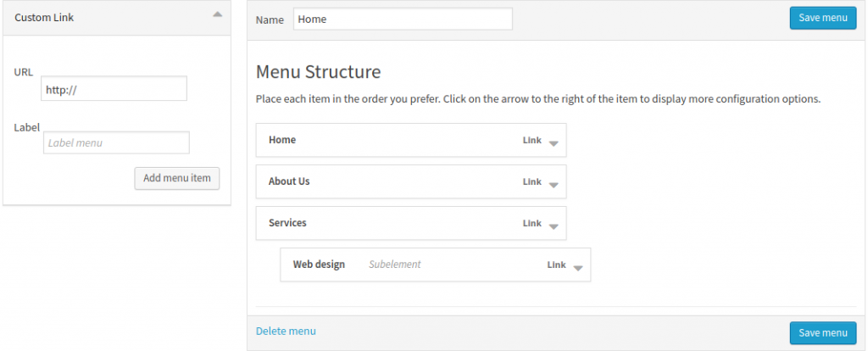Image resolution: width=868 pixels, height=351 pixels.
Task: Click the menu Name input field
Action: pyautogui.click(x=403, y=19)
